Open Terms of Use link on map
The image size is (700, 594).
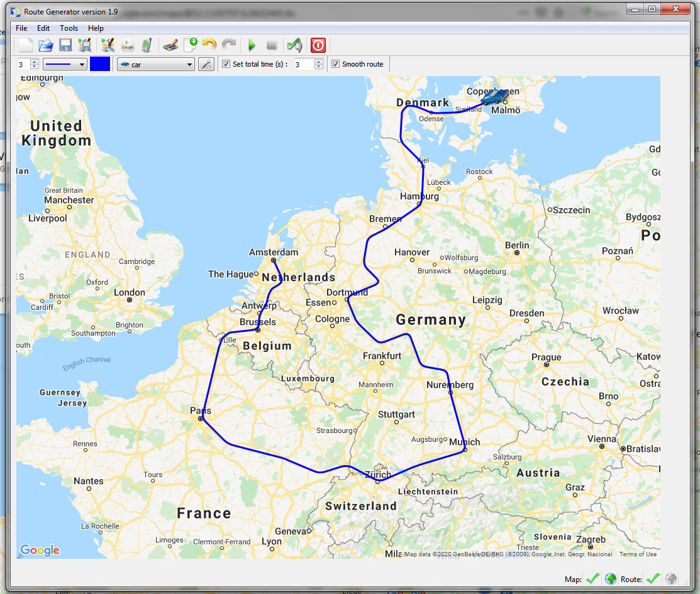coord(638,554)
